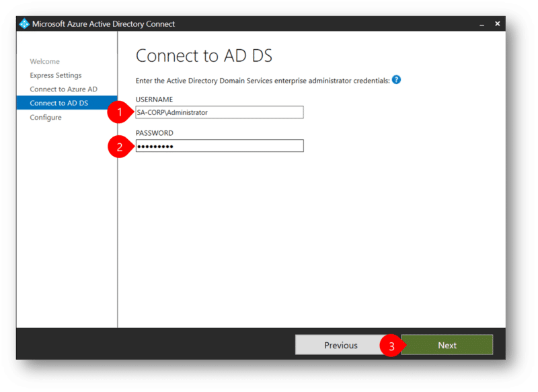Click the PASSWORD field label

(x=155, y=132)
